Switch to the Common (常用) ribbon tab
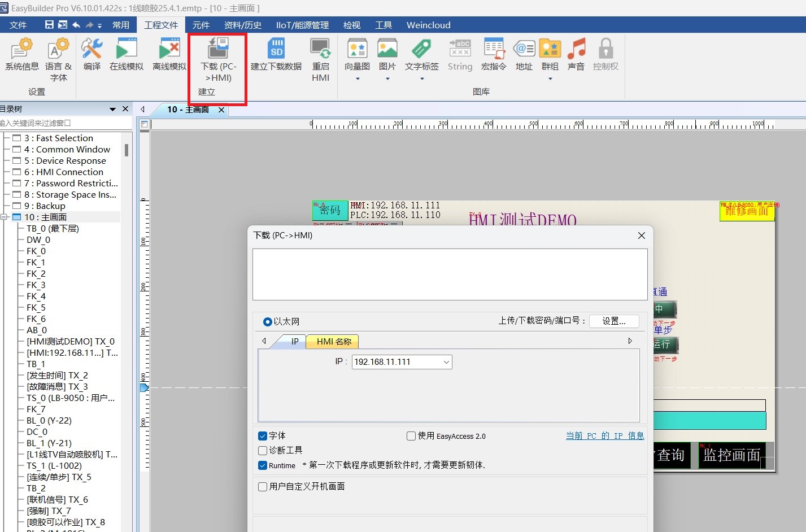806x532 pixels. 121,25
